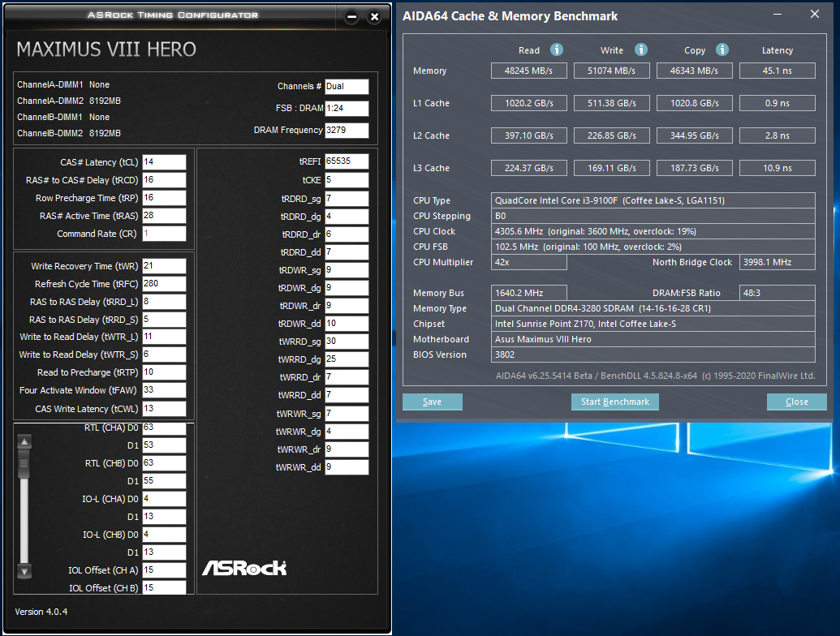The width and height of the screenshot is (840, 636).
Task: Click the scroll down arrow in RTL list
Action: [24, 571]
